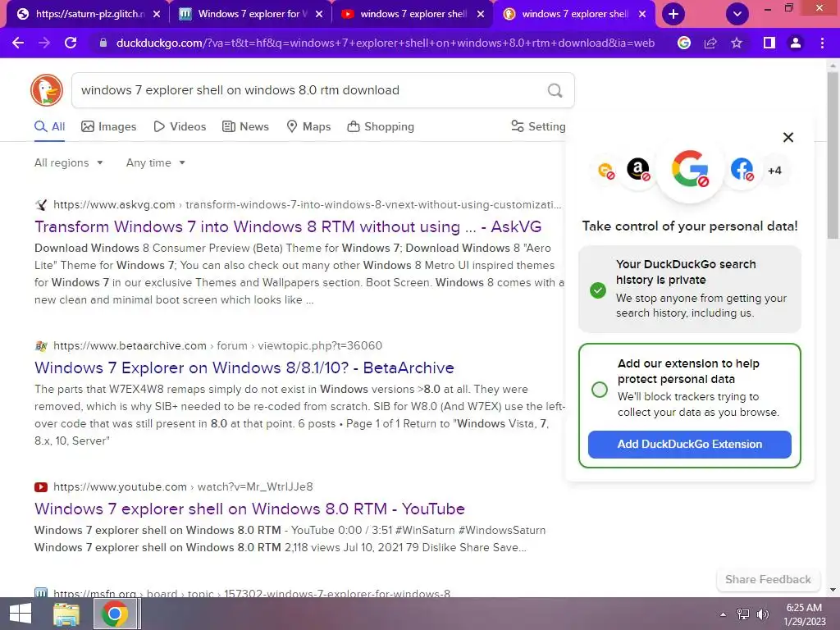Click the volume speaker tray icon
Image resolution: width=840 pixels, height=630 pixels.
pos(762,614)
